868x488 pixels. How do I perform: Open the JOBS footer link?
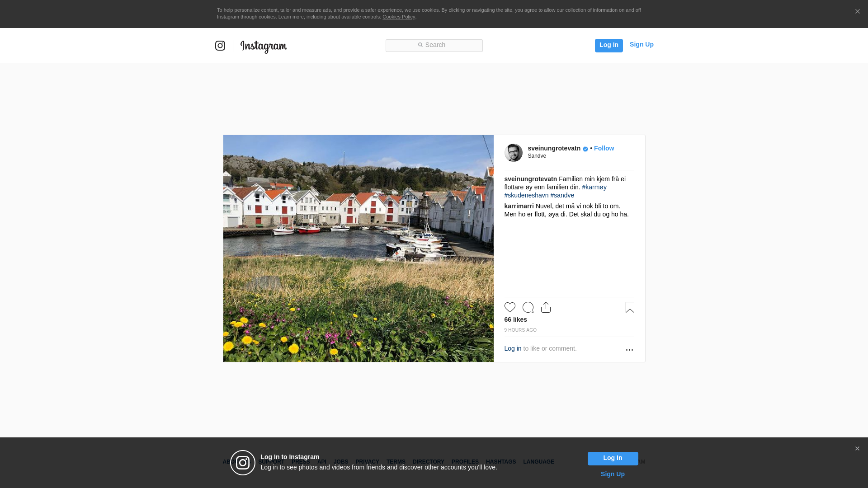[341, 462]
